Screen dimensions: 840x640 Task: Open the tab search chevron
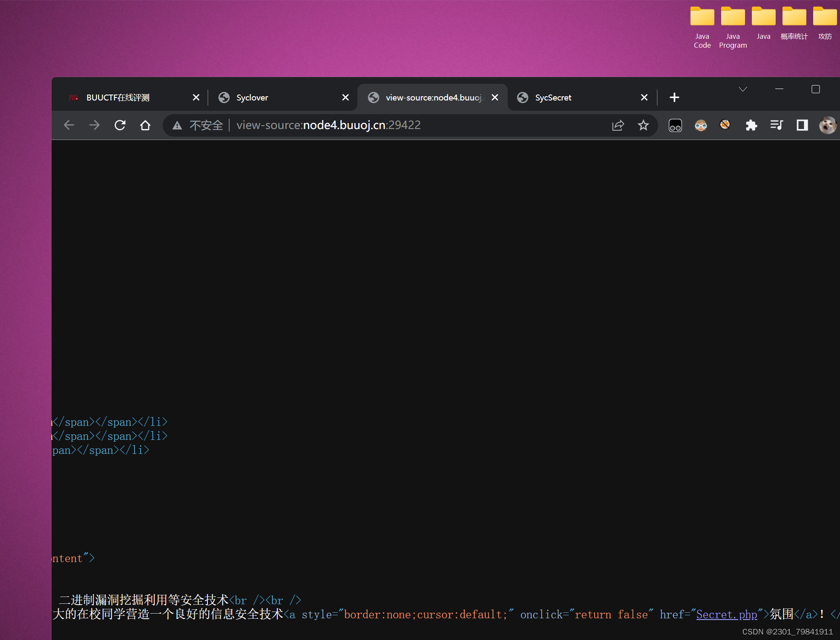pyautogui.click(x=743, y=89)
